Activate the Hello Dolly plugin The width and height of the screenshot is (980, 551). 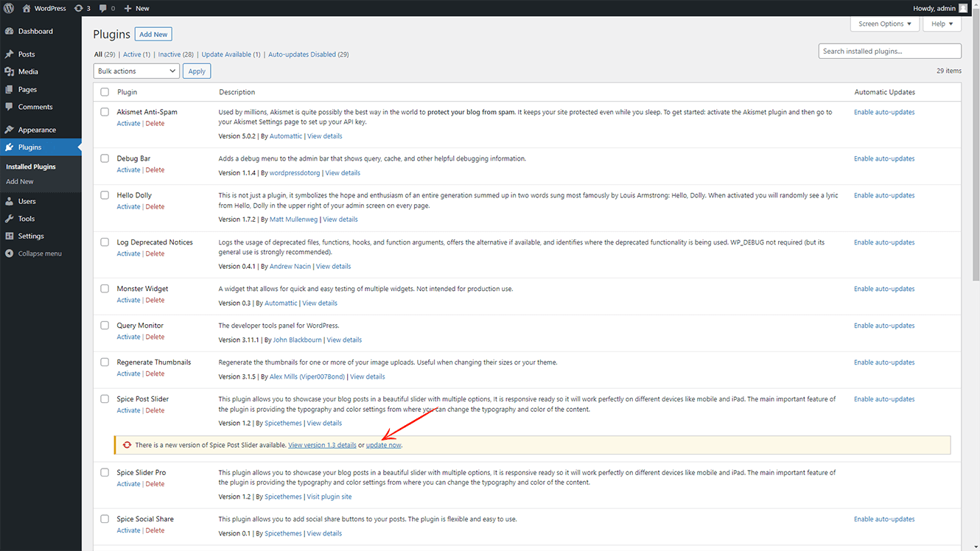click(x=128, y=207)
